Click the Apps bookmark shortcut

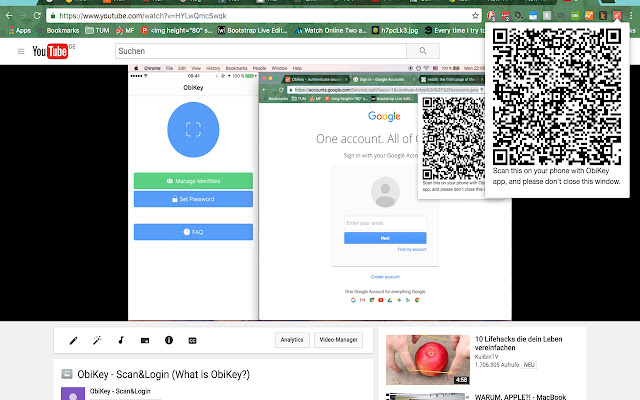point(19,30)
